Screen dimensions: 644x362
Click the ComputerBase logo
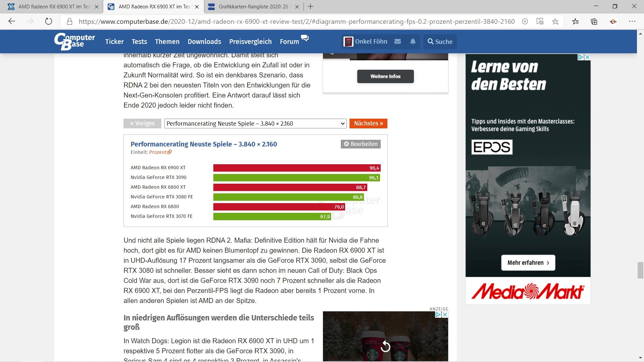[74, 42]
